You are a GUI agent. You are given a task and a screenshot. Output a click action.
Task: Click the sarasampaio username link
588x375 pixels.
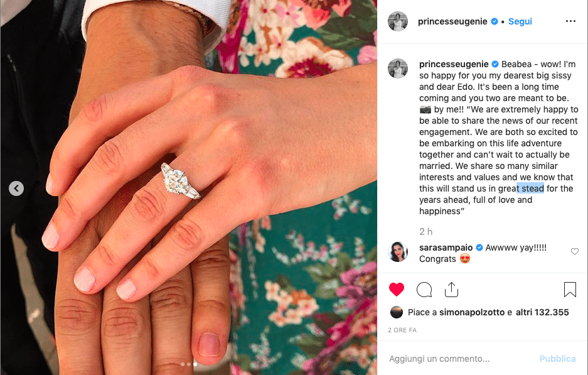pos(446,247)
